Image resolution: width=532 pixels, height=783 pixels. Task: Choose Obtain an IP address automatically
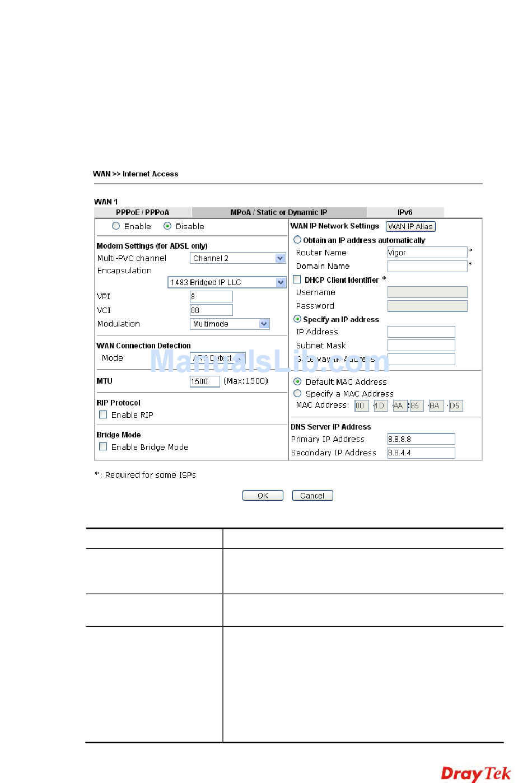pos(297,240)
